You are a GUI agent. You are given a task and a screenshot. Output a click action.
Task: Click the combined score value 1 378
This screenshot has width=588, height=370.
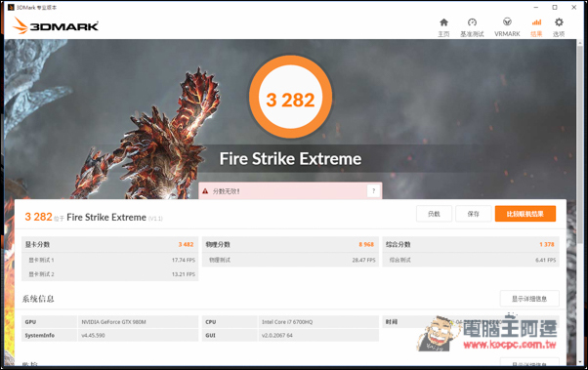547,244
